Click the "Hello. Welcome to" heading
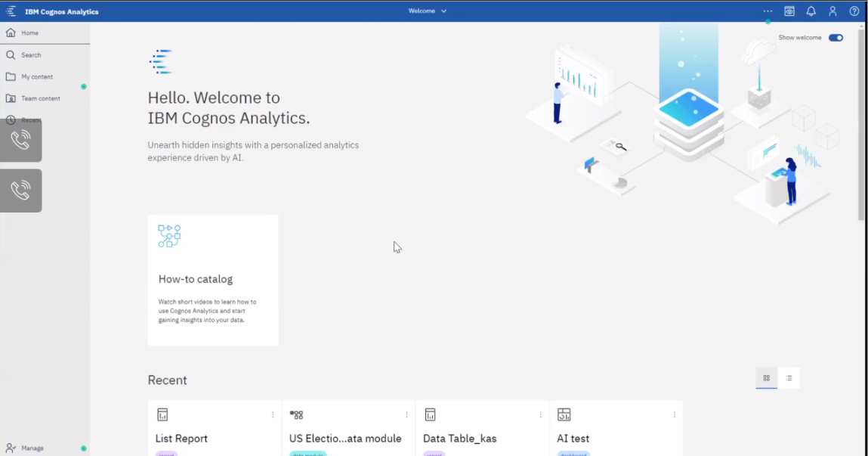This screenshot has width=868, height=456. tap(214, 98)
